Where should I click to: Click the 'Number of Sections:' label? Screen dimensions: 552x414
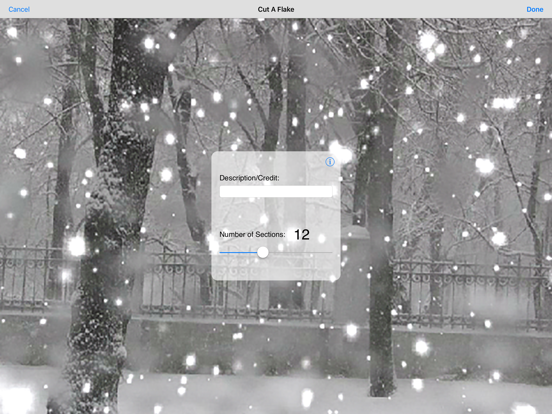tap(252, 234)
